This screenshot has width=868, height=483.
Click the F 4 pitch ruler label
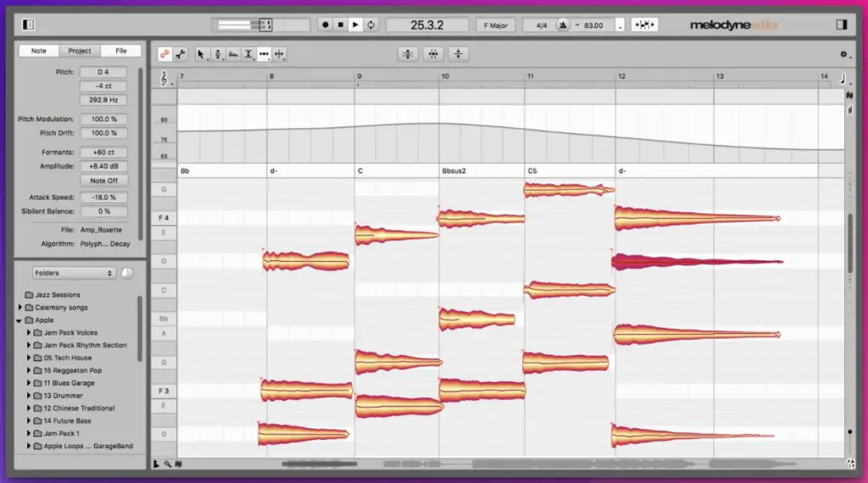[164, 218]
